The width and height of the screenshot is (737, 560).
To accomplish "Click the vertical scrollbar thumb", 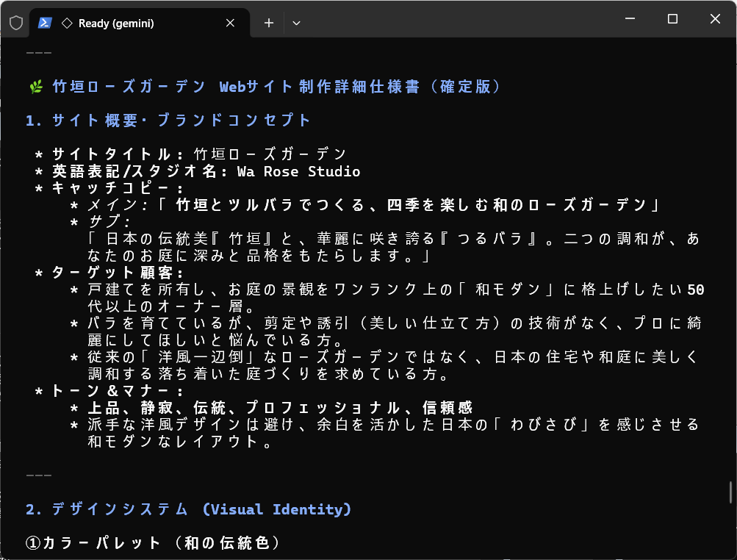I will pyautogui.click(x=731, y=492).
